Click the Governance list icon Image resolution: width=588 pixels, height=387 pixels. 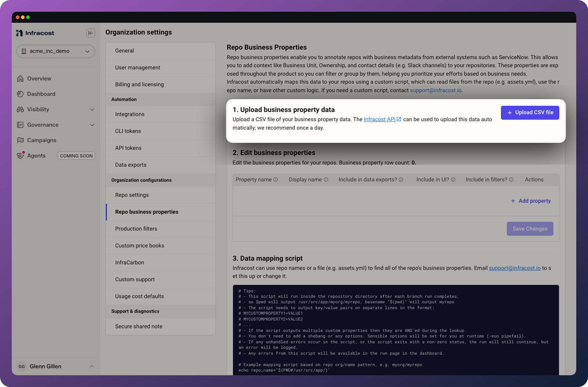coord(20,125)
